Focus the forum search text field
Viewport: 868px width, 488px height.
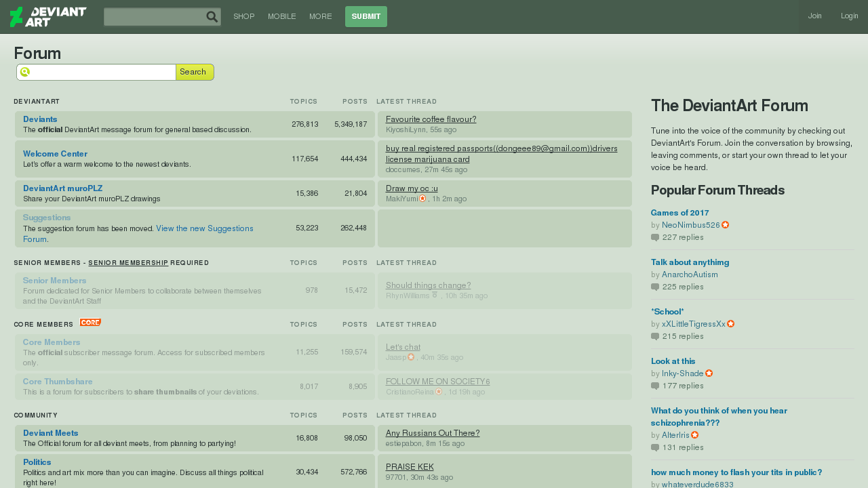96,72
